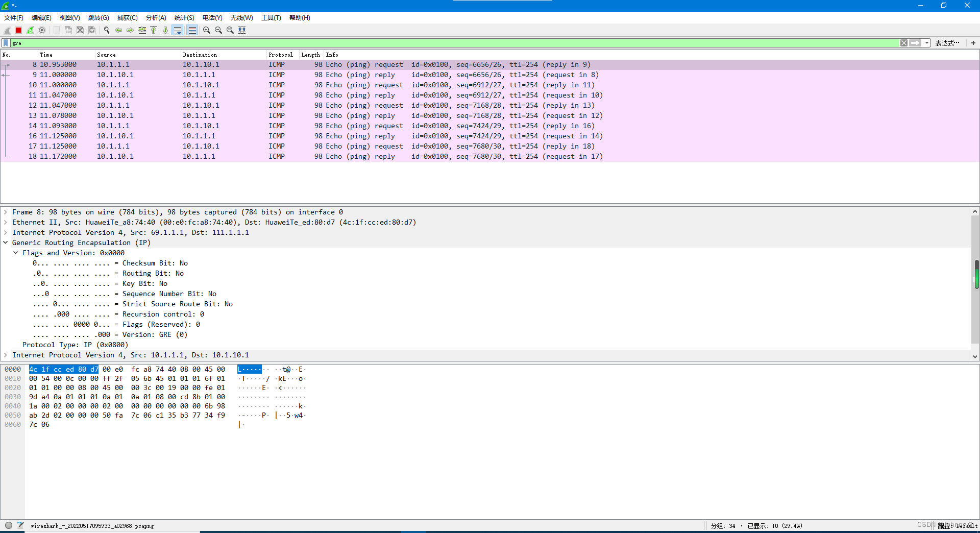
Task: Open the 编辑(E) menu
Action: pyautogui.click(x=41, y=17)
